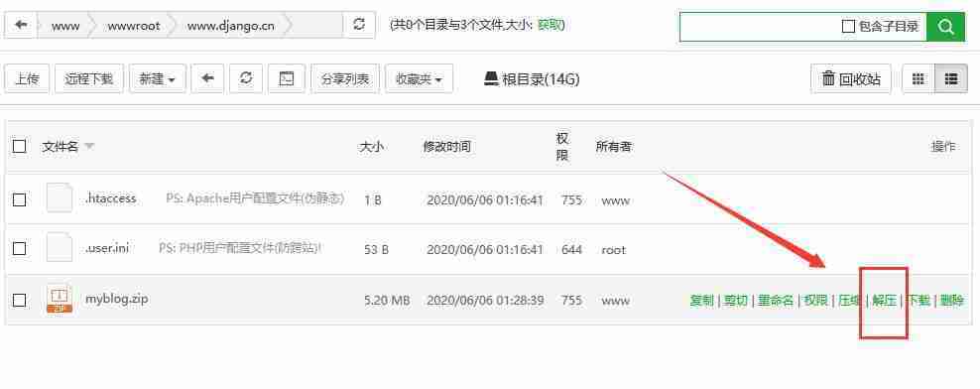The width and height of the screenshot is (980, 389).
Task: Sort by 文件名 column arrow
Action: pos(89,146)
